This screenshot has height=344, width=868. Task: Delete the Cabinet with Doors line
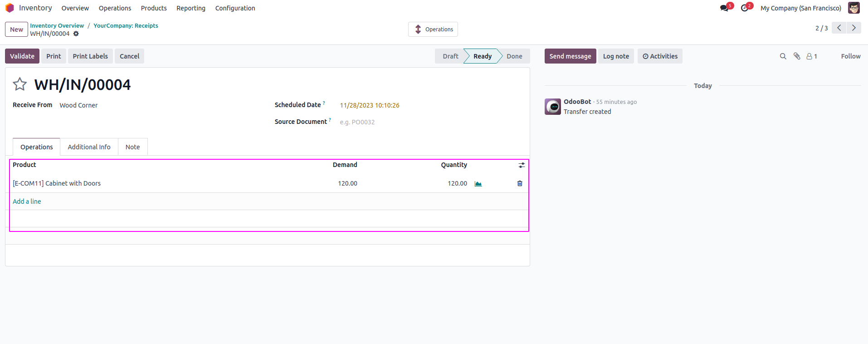(520, 184)
